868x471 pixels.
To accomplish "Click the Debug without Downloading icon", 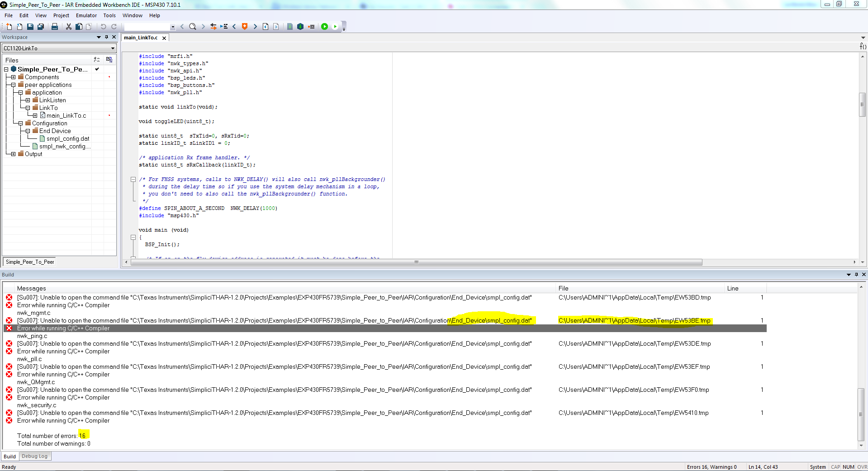I will pos(335,27).
